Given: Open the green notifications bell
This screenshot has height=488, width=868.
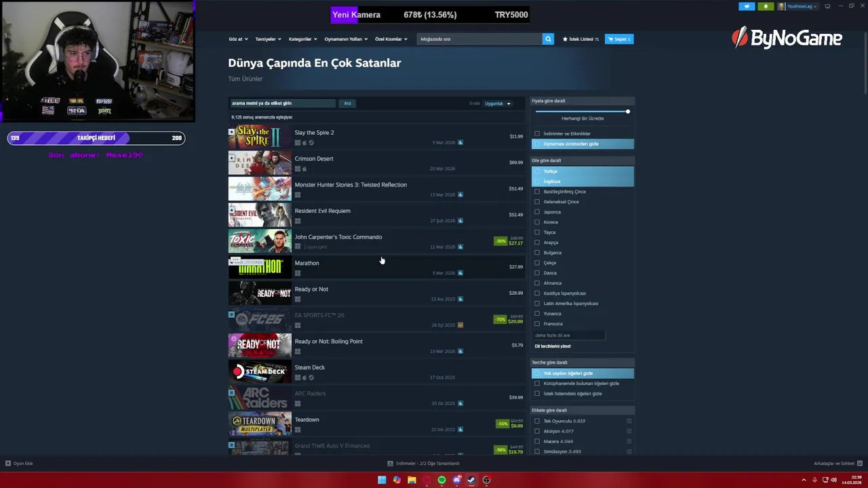Looking at the screenshot, I should coord(766,6).
